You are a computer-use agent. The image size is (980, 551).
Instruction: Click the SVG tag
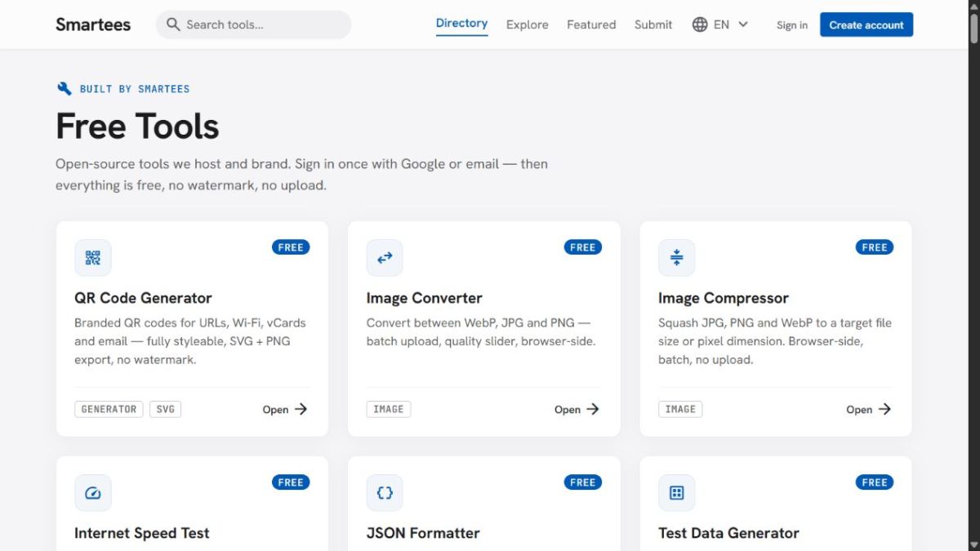(165, 410)
